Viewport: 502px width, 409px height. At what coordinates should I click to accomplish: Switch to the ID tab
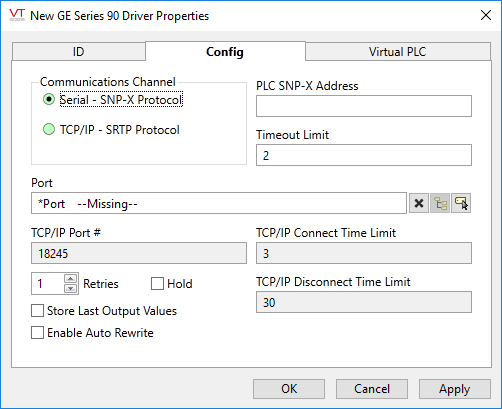click(x=79, y=52)
